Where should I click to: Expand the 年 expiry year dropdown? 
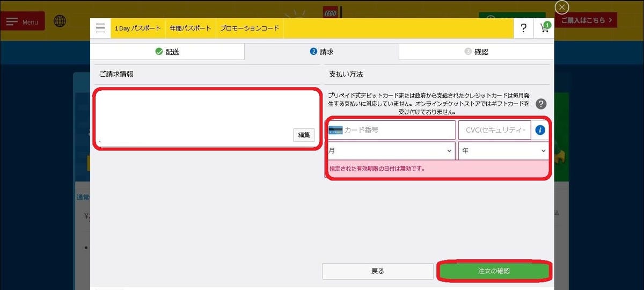coord(503,151)
